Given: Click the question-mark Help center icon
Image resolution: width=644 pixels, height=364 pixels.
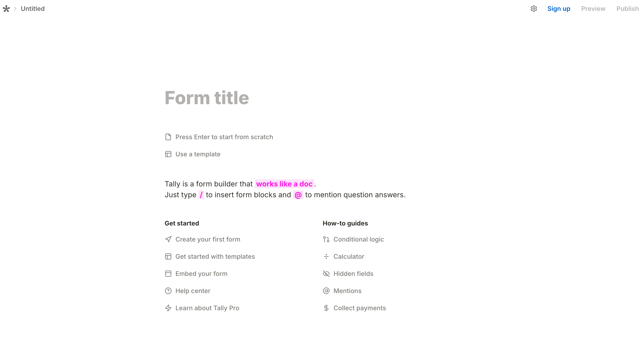Looking at the screenshot, I should 168,291.
